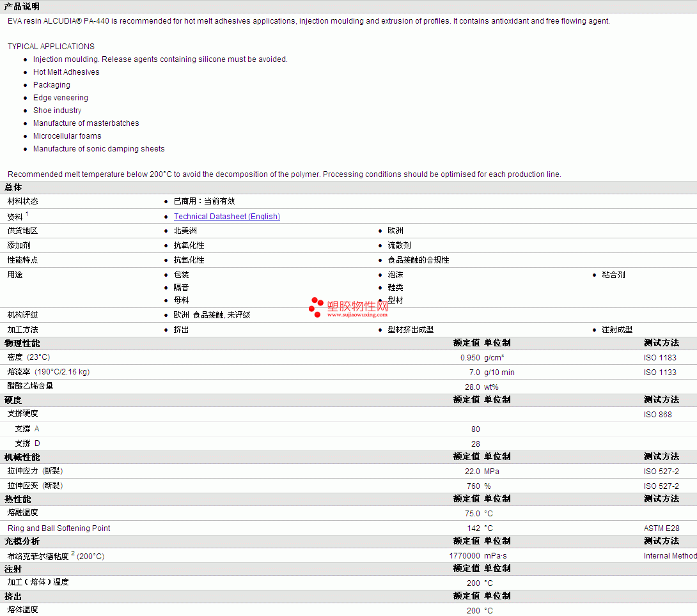
Task: Select Ring and Ball Softening Point label
Action: coord(59,528)
